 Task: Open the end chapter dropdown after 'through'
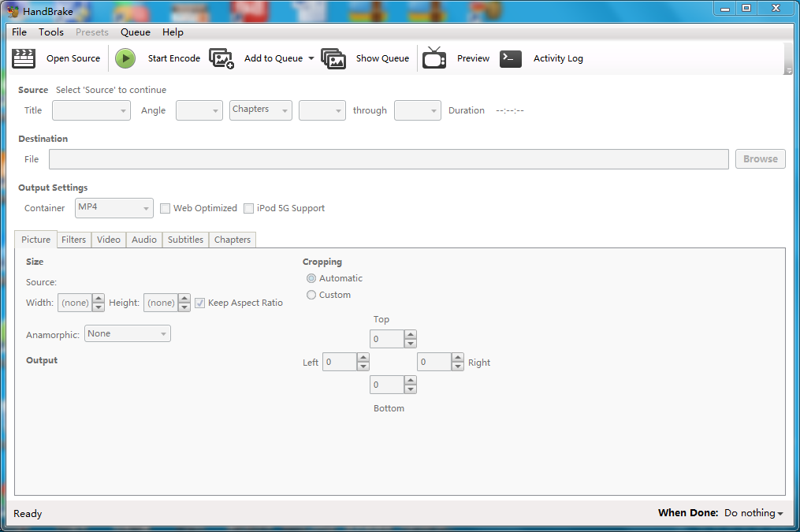click(418, 110)
